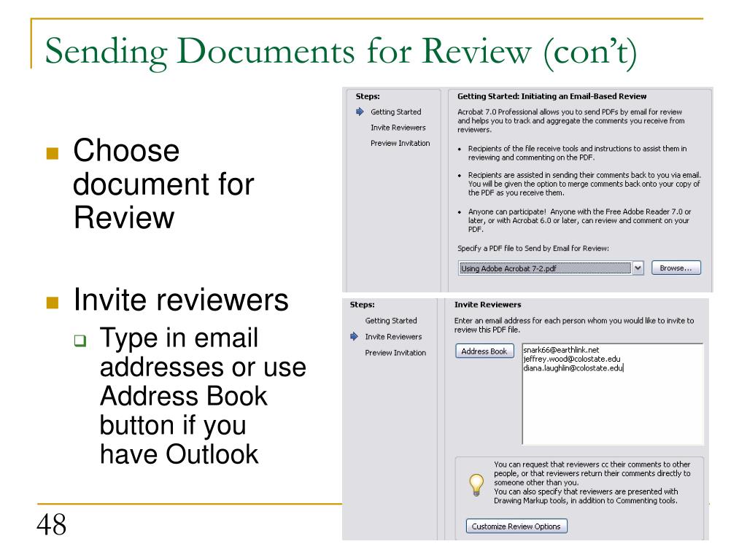Click the blue arrow beside Invite Reviewers step
The image size is (747, 560).
tap(354, 337)
